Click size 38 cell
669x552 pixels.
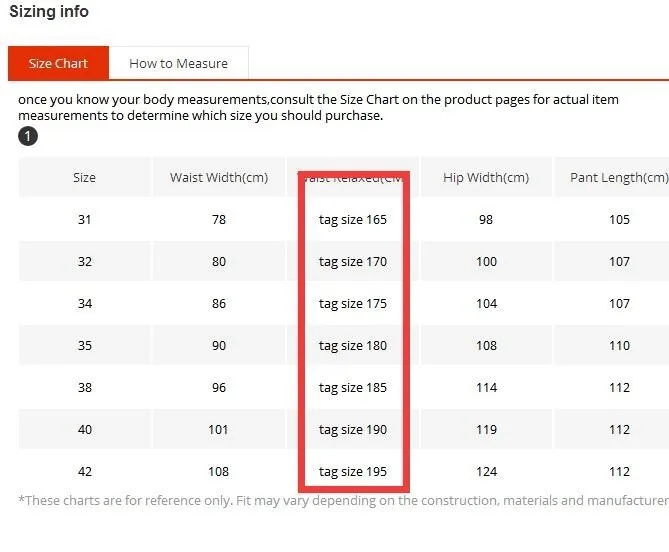84,388
